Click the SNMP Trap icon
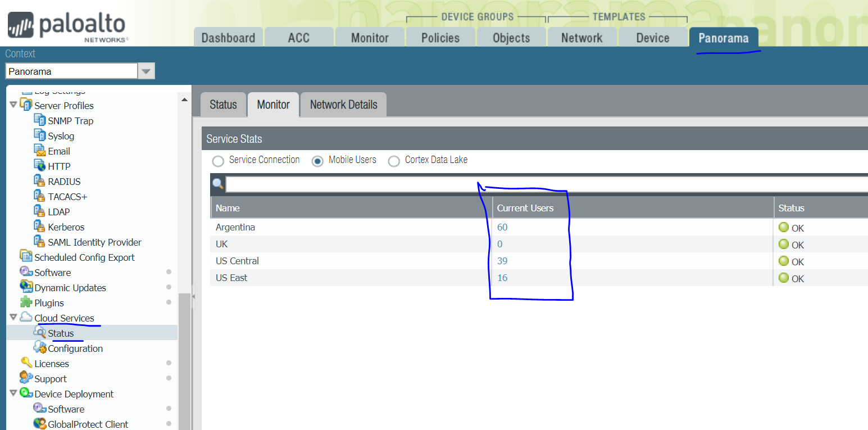 [40, 120]
